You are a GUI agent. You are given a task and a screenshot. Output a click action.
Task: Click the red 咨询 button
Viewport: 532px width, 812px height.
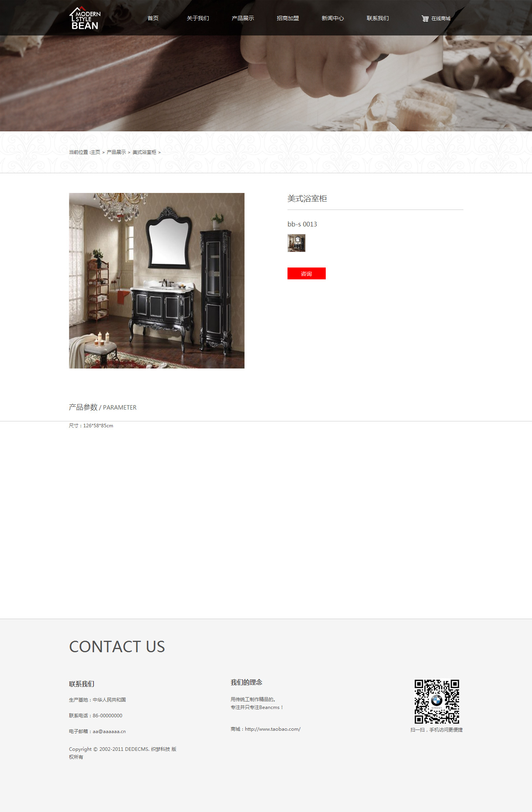click(306, 273)
